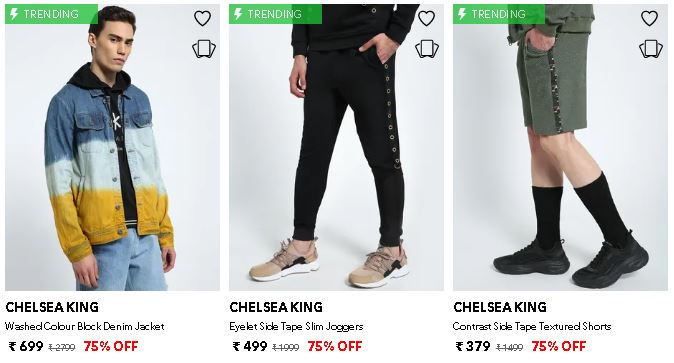Favorite the Textured Shorts with heart icon
This screenshot has height=363, width=674.
[x=649, y=18]
